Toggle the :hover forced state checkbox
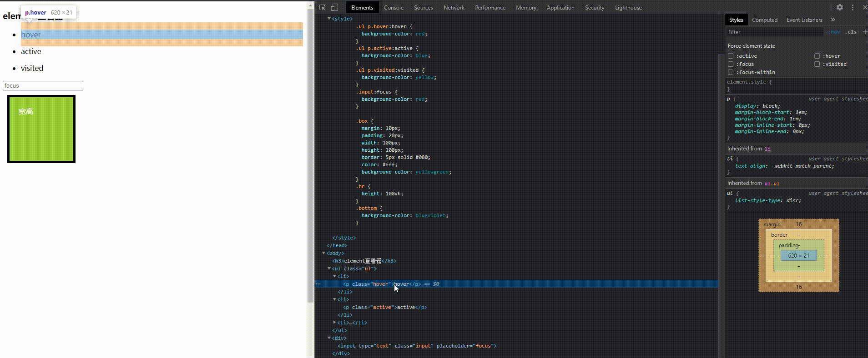The height and width of the screenshot is (358, 868). (817, 56)
